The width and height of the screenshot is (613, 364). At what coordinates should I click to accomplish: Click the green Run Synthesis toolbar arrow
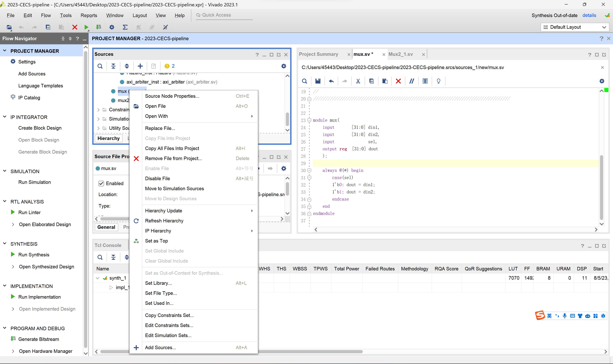[86, 27]
